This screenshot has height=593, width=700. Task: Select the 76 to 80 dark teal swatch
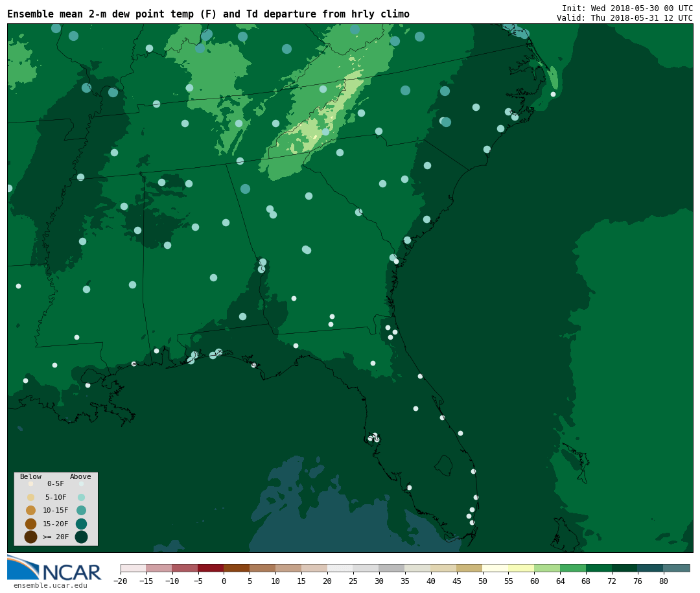[x=651, y=568]
